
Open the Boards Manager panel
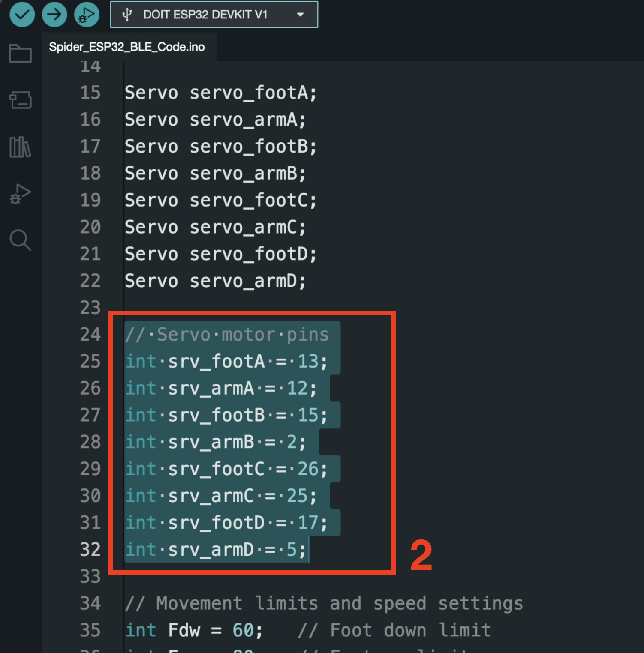point(20,100)
